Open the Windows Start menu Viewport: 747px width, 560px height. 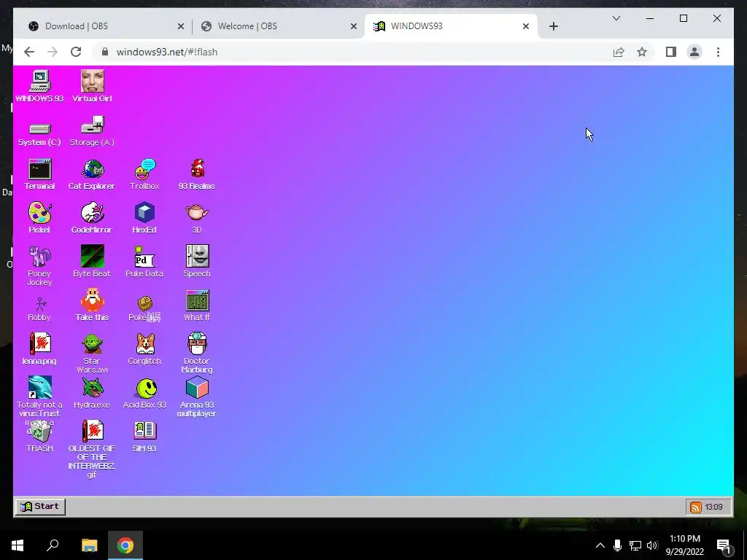pyautogui.click(x=18, y=545)
